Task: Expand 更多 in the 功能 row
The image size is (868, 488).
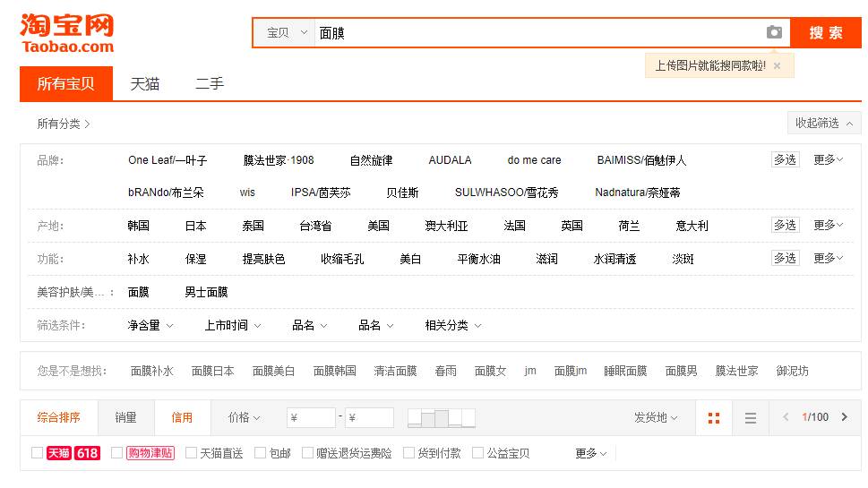Action: (x=828, y=258)
